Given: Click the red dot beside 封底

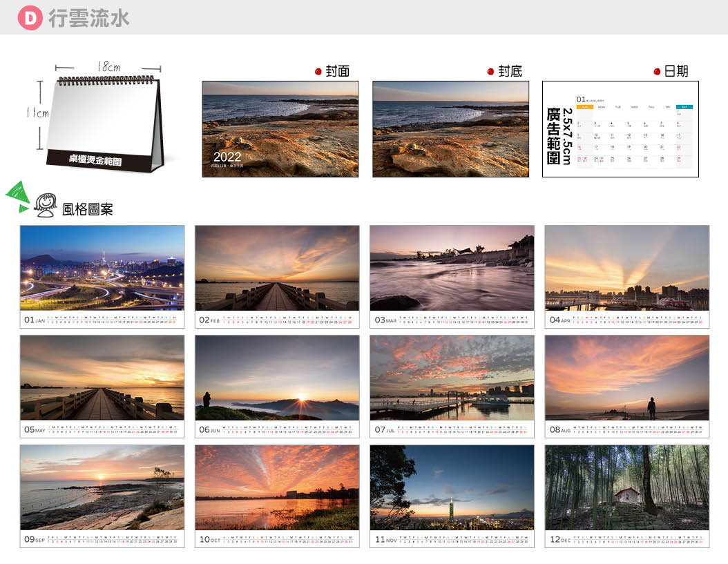Looking at the screenshot, I should [x=490, y=72].
